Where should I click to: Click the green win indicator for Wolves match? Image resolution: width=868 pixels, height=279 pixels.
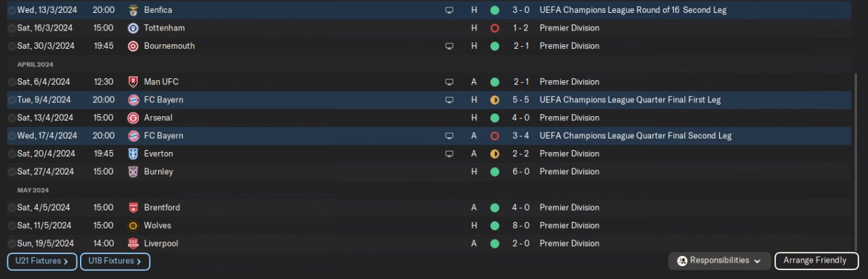click(x=494, y=225)
